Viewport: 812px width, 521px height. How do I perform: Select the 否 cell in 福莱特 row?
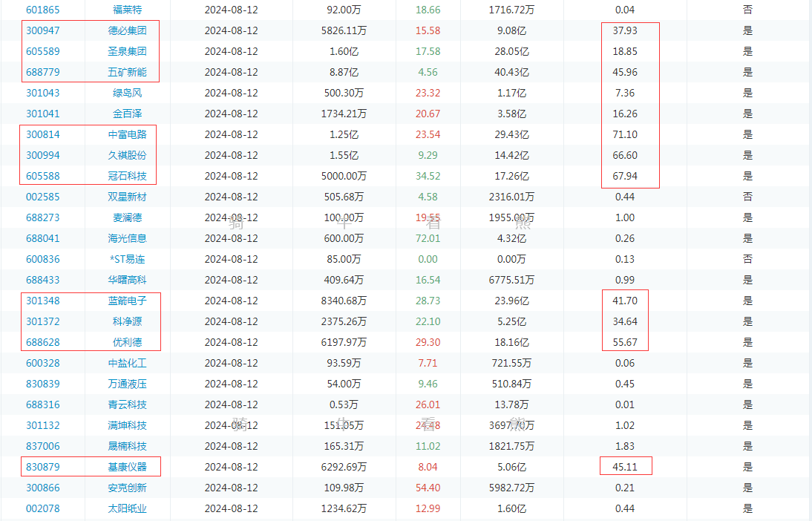tap(747, 10)
